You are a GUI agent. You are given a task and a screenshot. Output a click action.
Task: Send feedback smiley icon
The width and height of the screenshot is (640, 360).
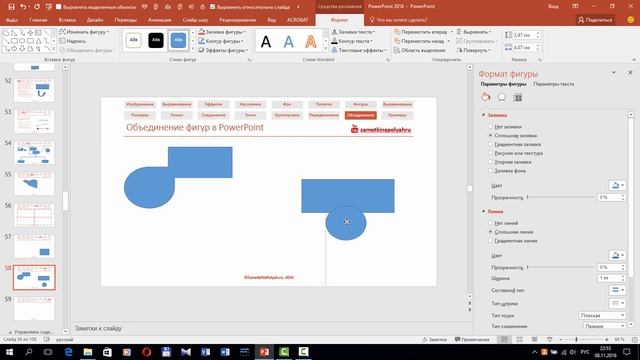(x=631, y=20)
